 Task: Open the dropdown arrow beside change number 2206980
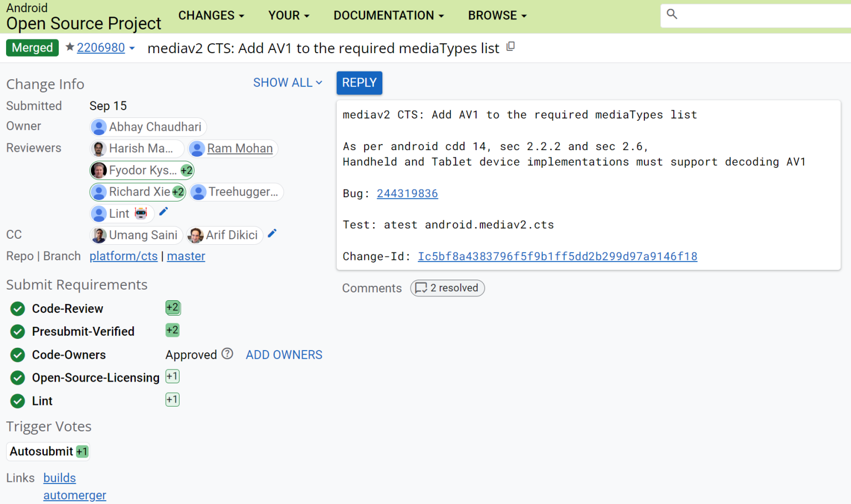[132, 48]
